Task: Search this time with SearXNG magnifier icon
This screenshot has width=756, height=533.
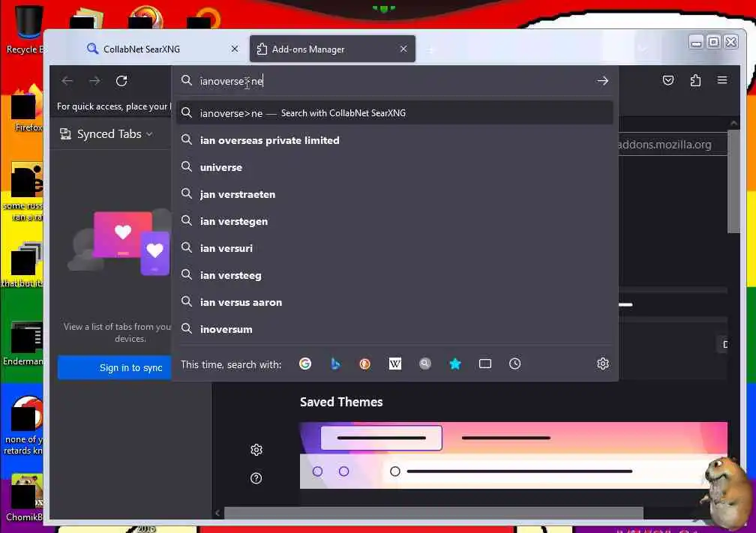Action: (424, 364)
